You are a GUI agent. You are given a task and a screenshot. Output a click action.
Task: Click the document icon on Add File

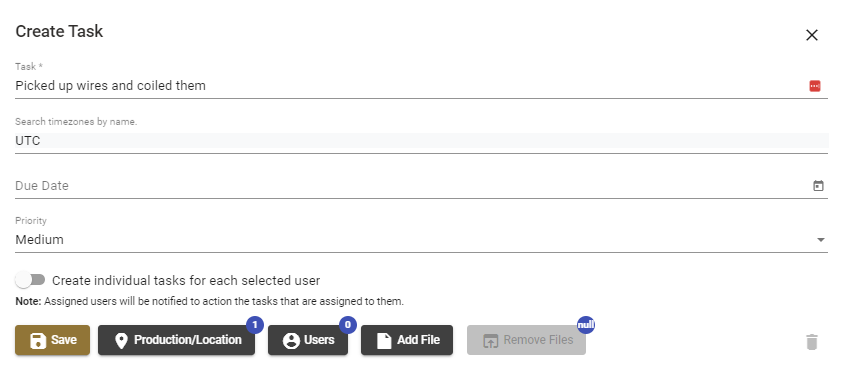click(384, 341)
